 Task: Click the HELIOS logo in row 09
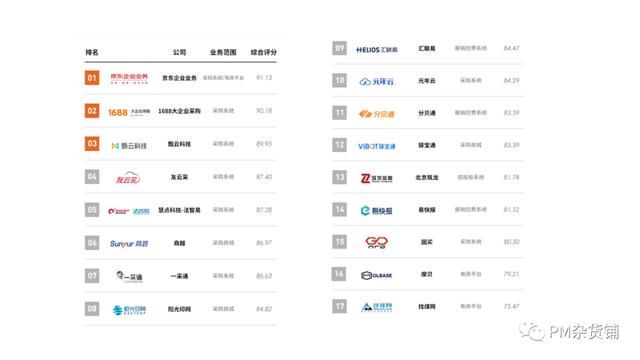point(377,50)
